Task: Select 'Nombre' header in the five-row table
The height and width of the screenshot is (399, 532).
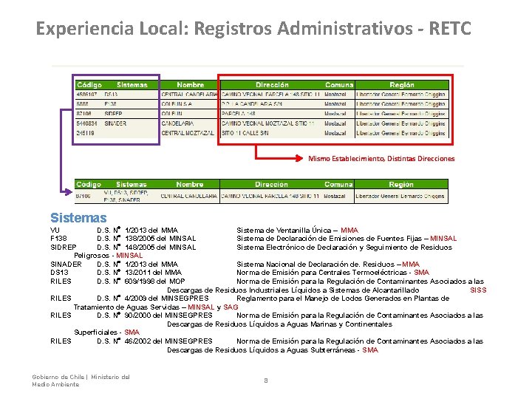Action: (191, 85)
